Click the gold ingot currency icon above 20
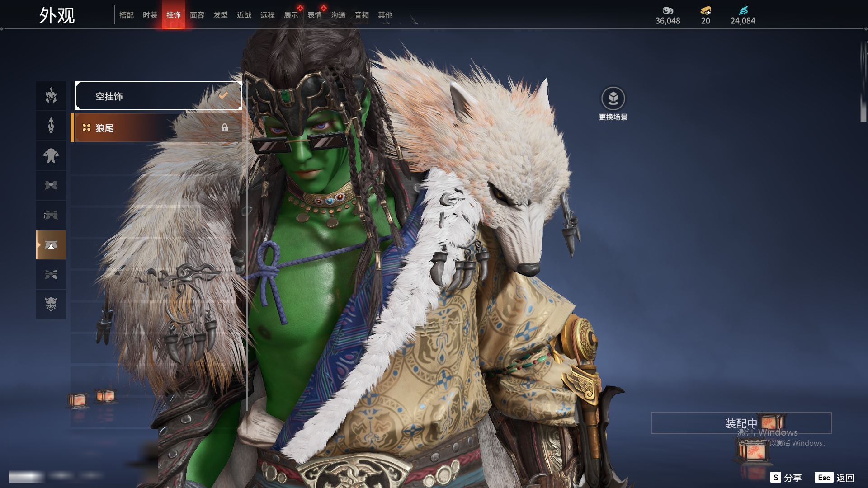The height and width of the screenshot is (488, 868). pyautogui.click(x=706, y=10)
